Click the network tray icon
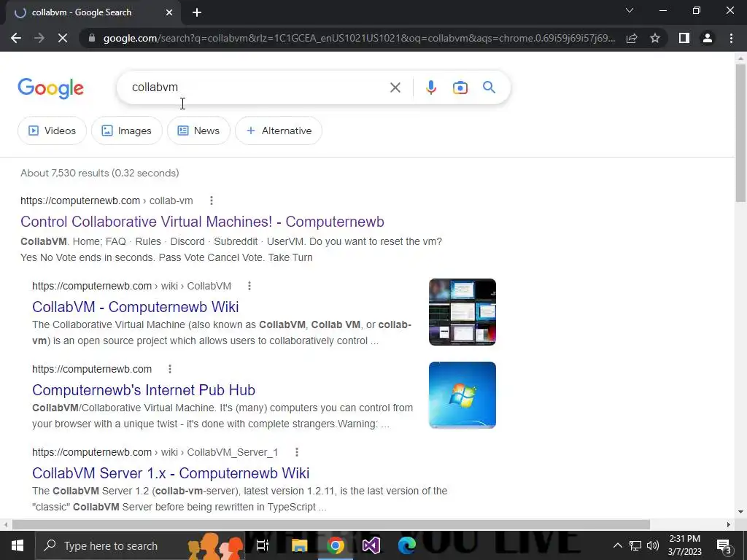Image resolution: width=747 pixels, height=560 pixels. 635,545
